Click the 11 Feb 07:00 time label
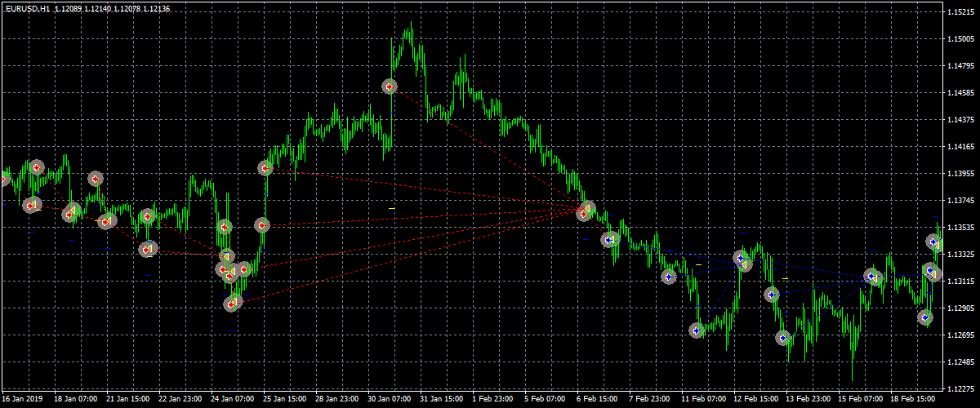 pyautogui.click(x=703, y=399)
